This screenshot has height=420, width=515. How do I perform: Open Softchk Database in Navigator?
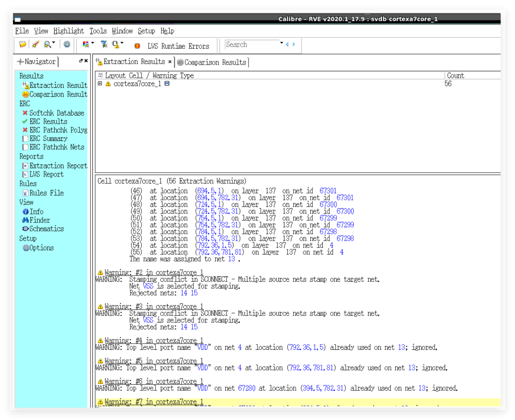point(53,113)
